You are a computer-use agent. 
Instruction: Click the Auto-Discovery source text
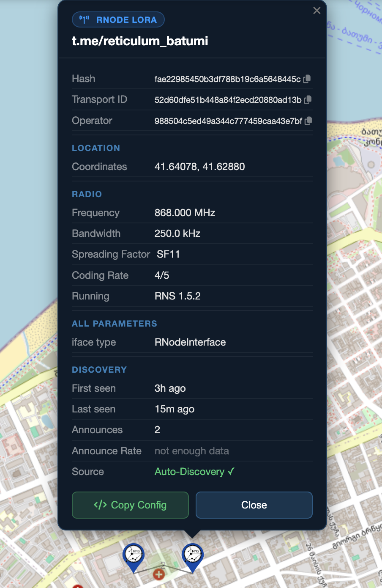click(x=194, y=472)
